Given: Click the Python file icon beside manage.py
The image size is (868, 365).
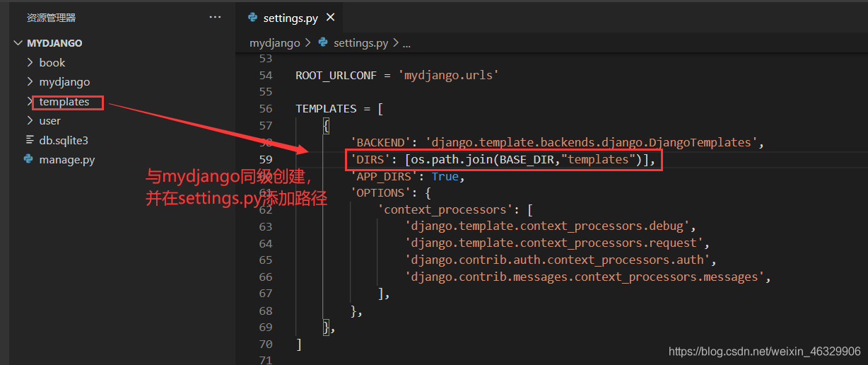Looking at the screenshot, I should pyautogui.click(x=29, y=159).
